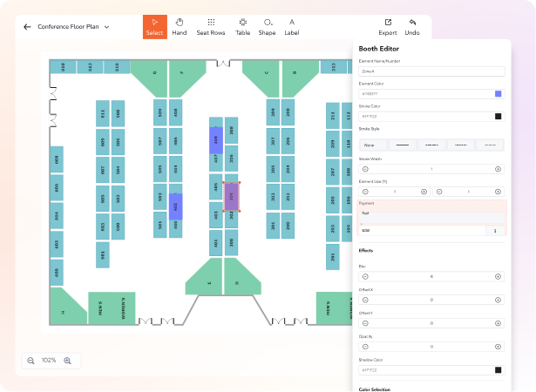Screen dimensions: 536x392
Task: Open the Conference Floor Plan dropdown
Action: click(x=106, y=27)
